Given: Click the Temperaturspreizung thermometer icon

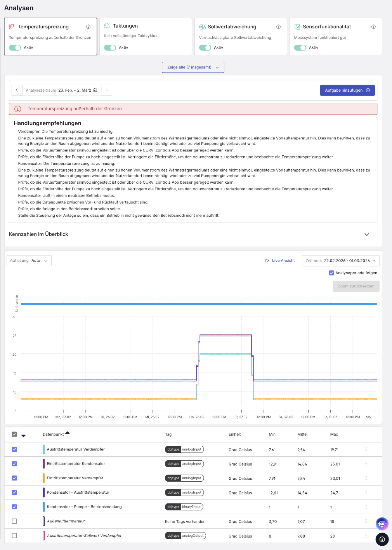Looking at the screenshot, I should tap(12, 26).
